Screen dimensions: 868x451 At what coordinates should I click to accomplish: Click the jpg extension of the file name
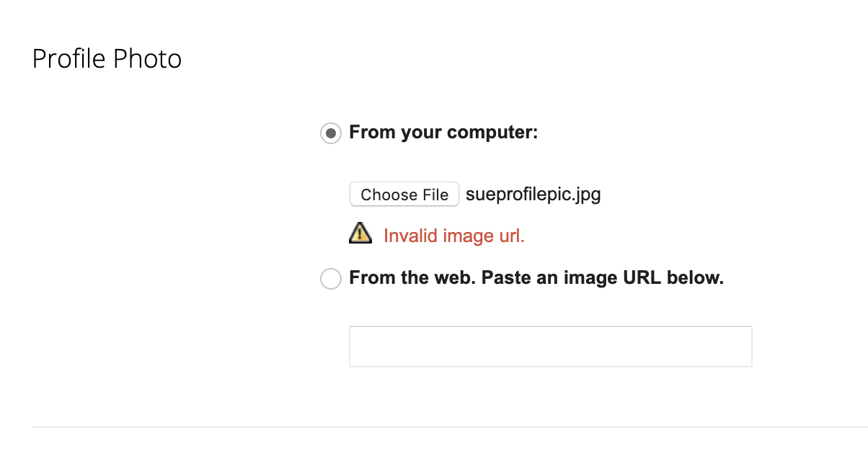(587, 195)
